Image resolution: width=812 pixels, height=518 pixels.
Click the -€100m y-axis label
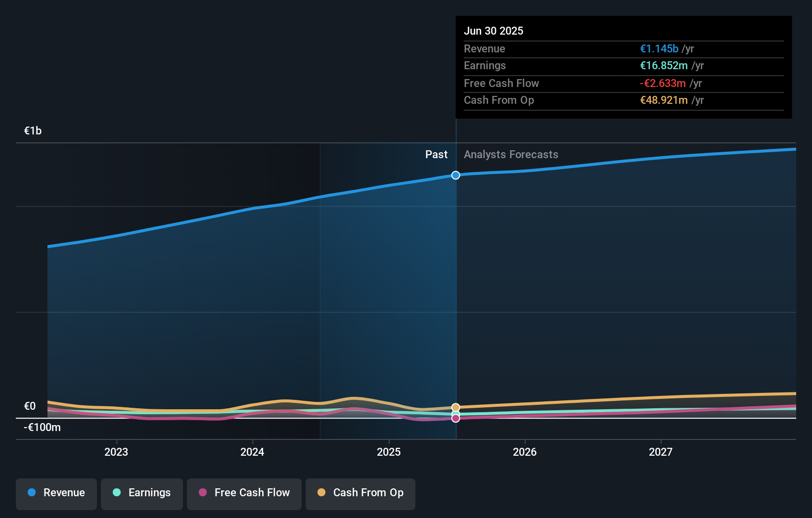[x=42, y=427]
